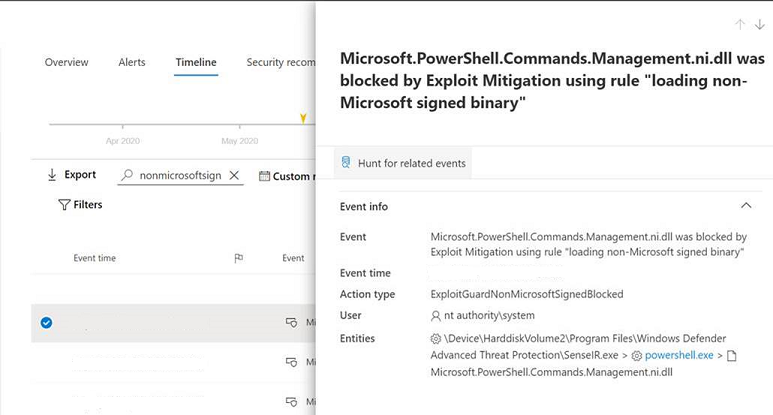The height and width of the screenshot is (415, 773).
Task: Select the nt authority\system user text
Action: click(489, 315)
